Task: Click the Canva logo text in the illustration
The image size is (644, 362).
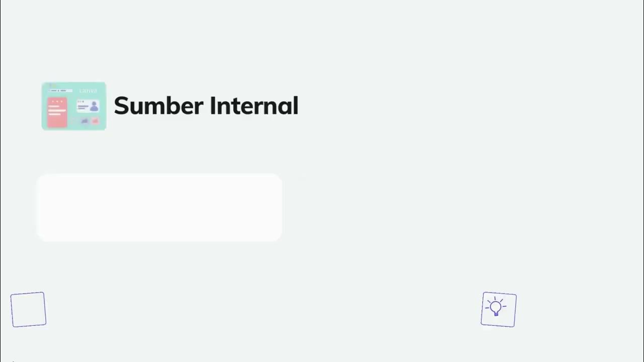Action: [x=88, y=91]
